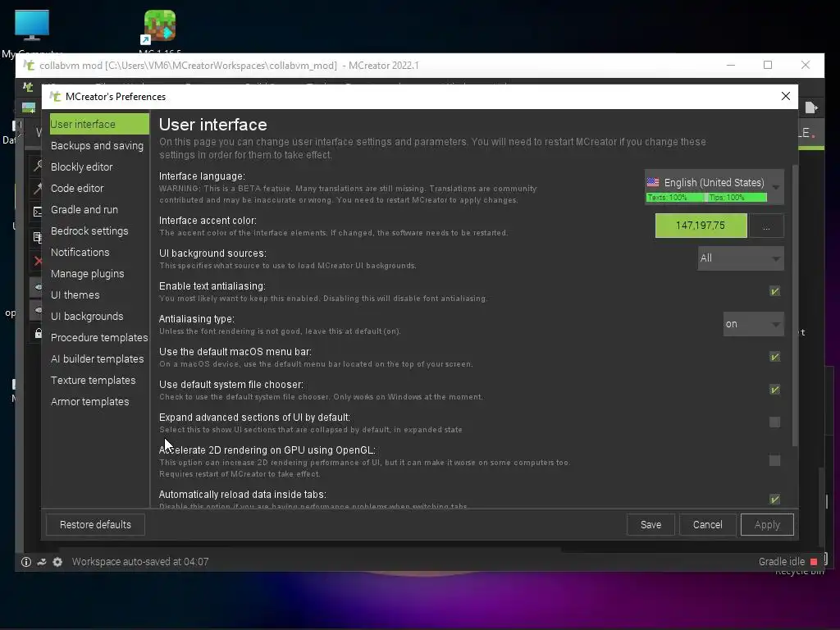The width and height of the screenshot is (840, 630).
Task: Open the gear settings icon in status bar
Action: pyautogui.click(x=57, y=561)
